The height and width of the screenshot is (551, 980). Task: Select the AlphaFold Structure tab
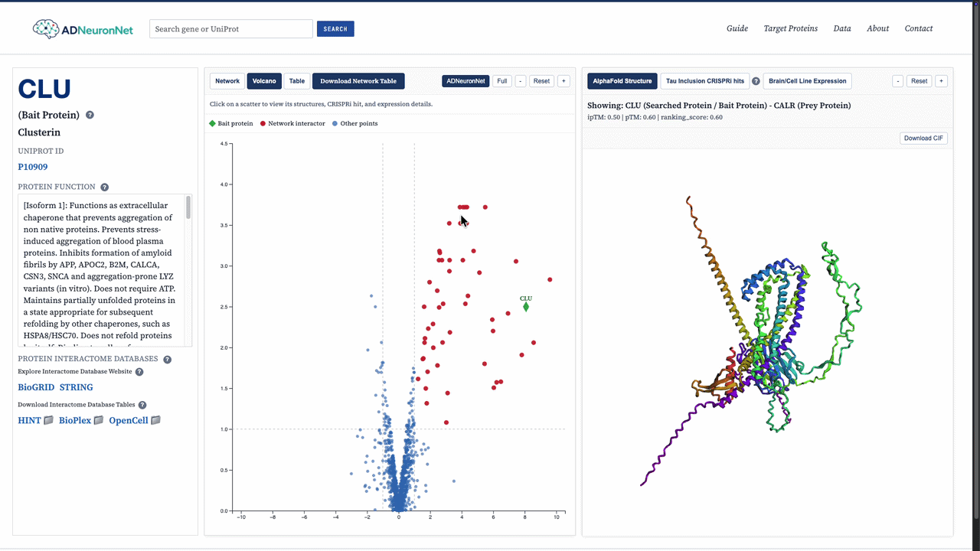622,81
